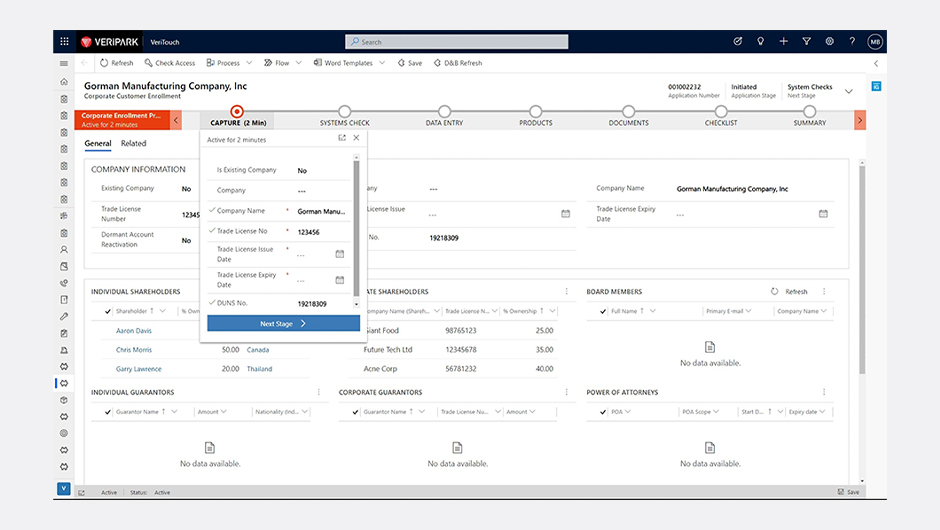Open calendar icon for License Issue field in form
Viewport: 940px width, 530px height.
[x=565, y=213]
